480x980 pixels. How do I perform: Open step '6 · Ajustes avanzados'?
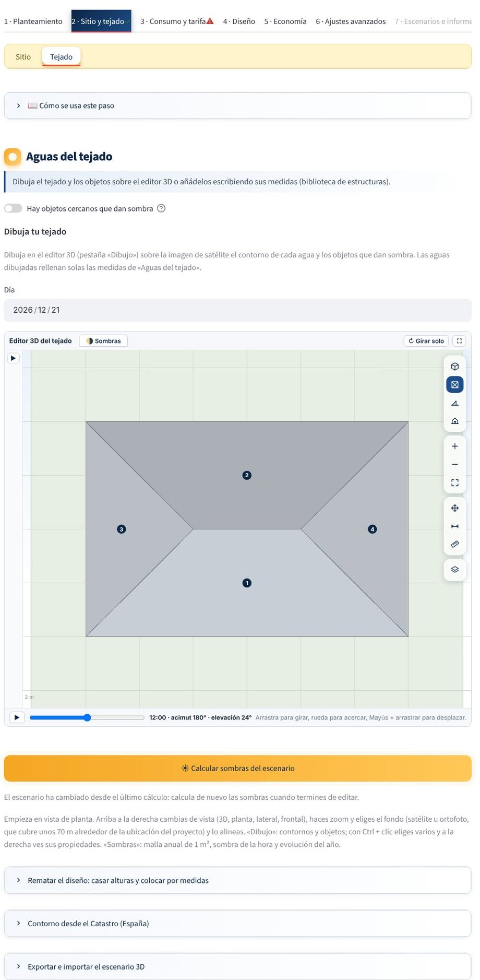351,21
